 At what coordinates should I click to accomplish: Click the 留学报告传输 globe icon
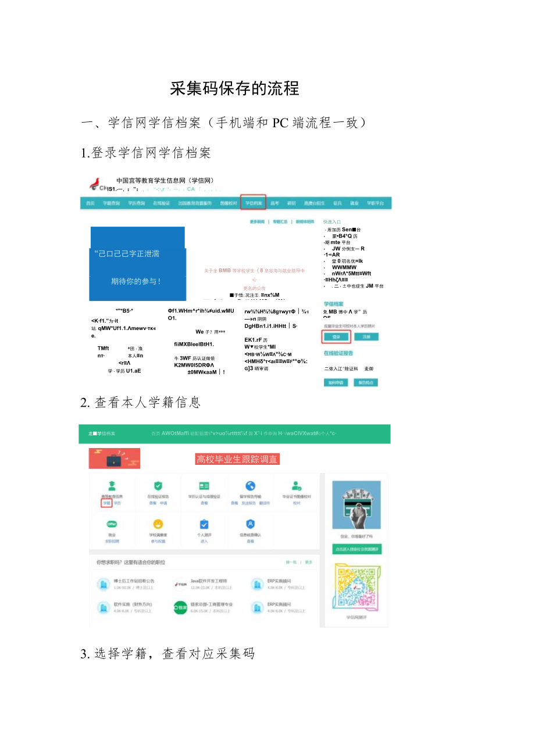pyautogui.click(x=250, y=485)
